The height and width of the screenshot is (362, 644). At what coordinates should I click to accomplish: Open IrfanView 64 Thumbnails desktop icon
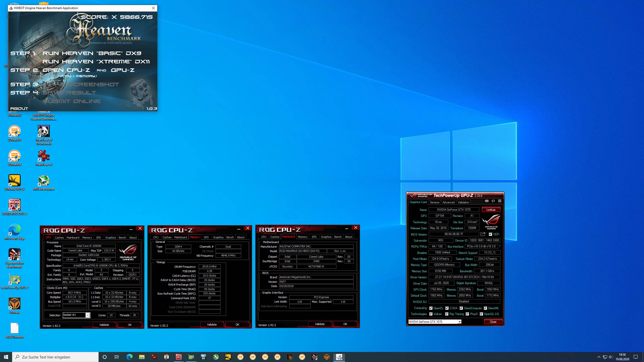coord(44,135)
